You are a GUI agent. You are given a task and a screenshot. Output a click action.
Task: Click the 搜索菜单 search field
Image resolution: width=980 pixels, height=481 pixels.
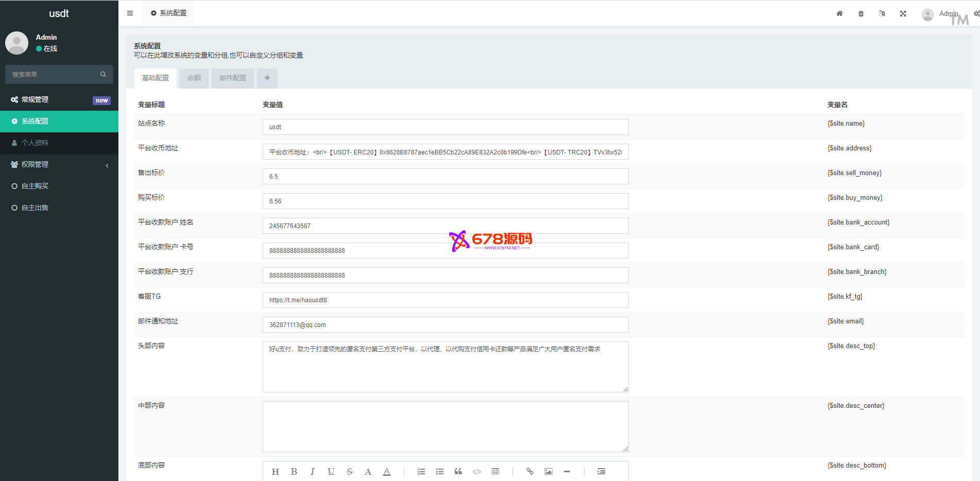[54, 75]
